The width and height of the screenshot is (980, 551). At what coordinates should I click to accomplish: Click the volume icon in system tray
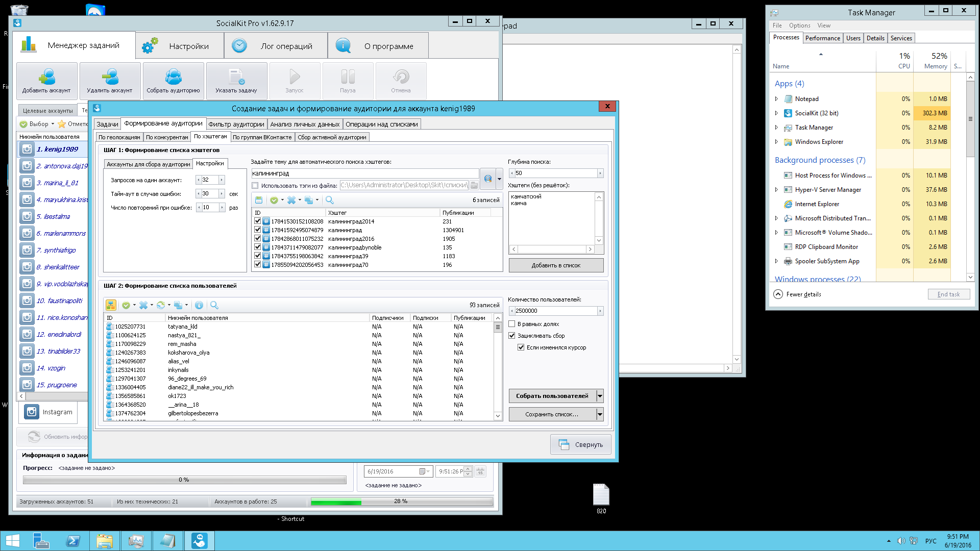coord(901,541)
